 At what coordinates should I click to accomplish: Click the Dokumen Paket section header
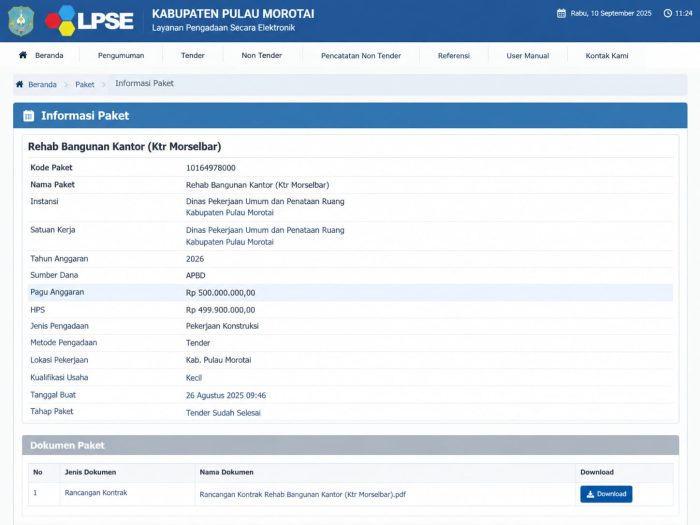(350, 445)
